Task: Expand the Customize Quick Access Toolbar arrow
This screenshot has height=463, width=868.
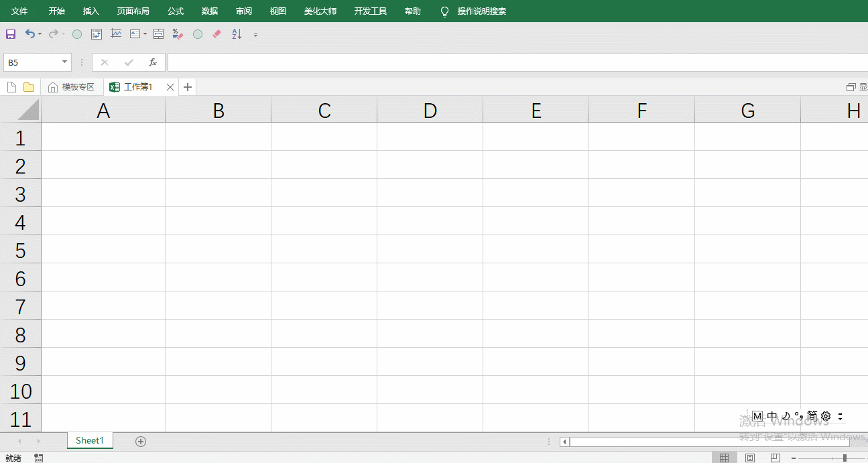Action: point(255,35)
